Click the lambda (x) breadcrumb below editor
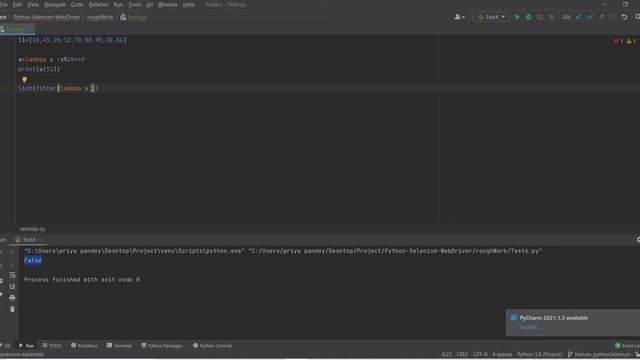The height and width of the screenshot is (360, 640). coord(33,229)
